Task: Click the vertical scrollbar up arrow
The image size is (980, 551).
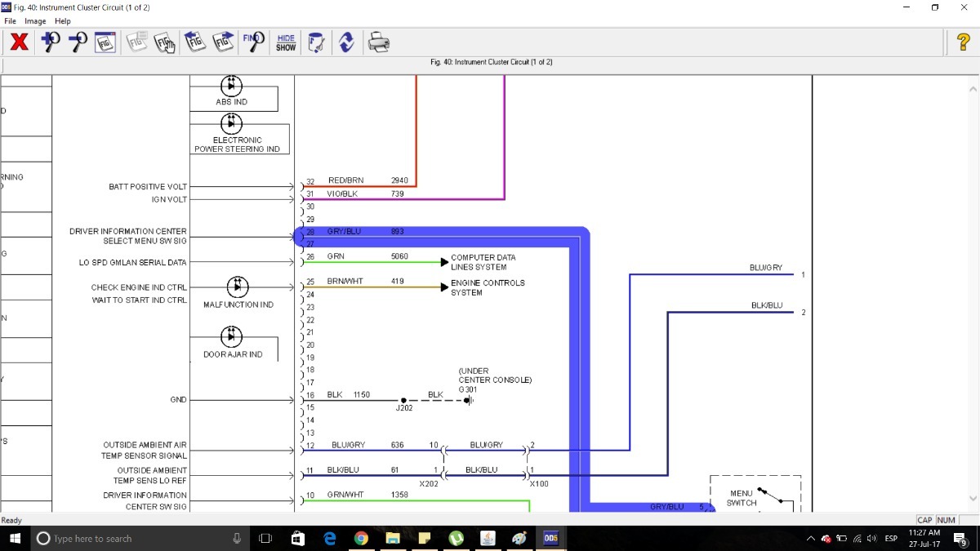Action: [x=972, y=89]
